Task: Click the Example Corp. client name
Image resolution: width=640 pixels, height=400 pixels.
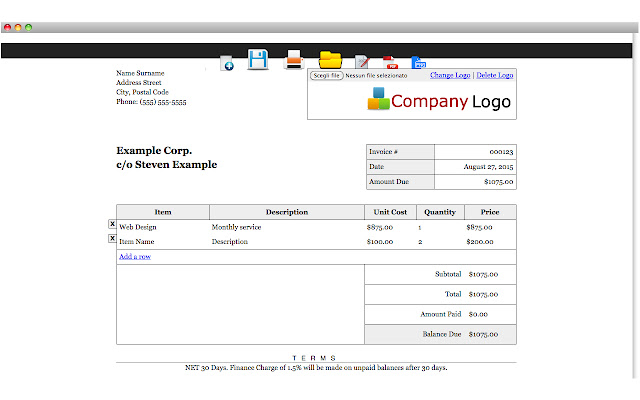Action: click(154, 151)
